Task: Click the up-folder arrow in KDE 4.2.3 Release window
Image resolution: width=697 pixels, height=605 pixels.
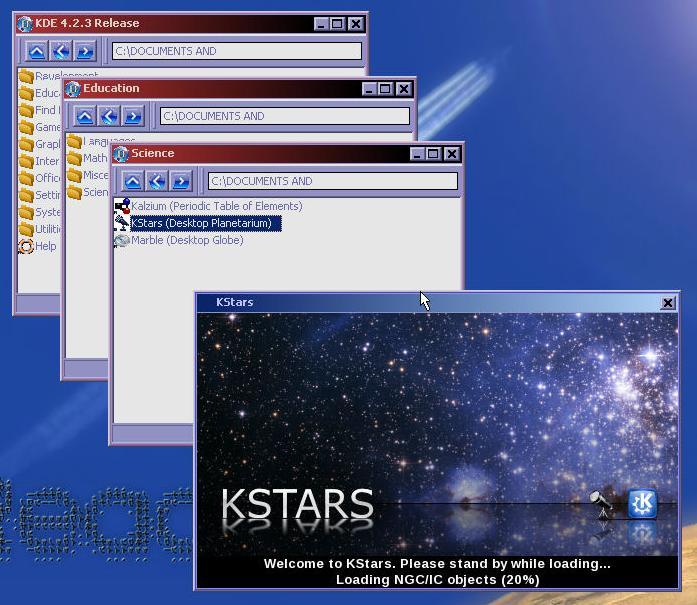Action: point(36,51)
